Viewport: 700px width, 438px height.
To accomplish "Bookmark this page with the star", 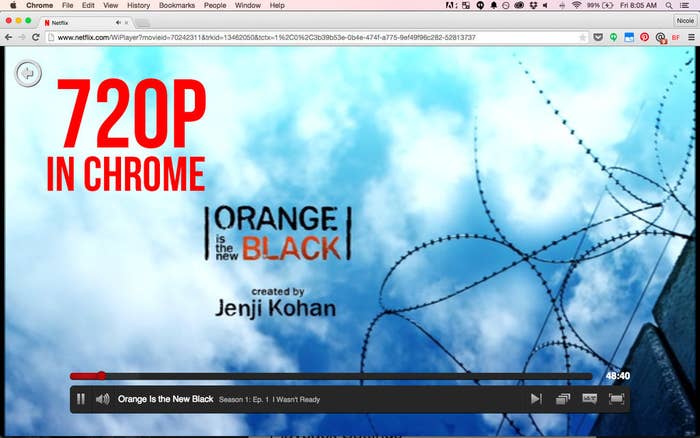I will click(x=583, y=38).
